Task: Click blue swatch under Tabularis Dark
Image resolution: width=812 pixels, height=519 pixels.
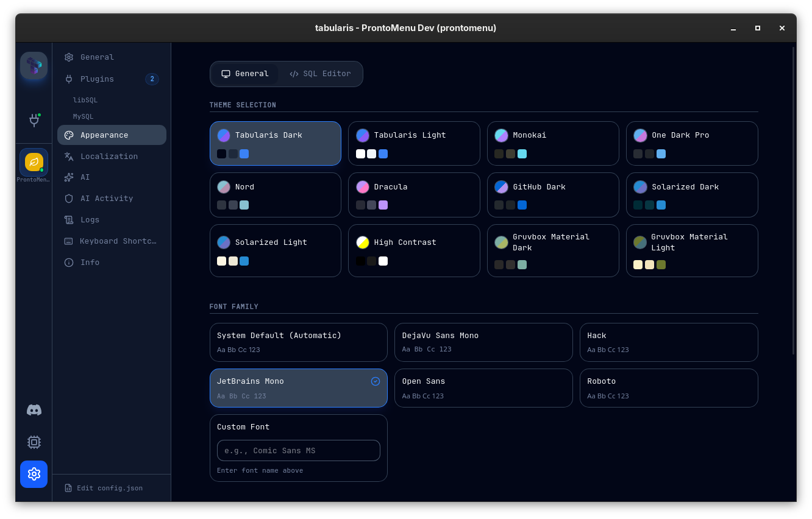Action: [x=244, y=154]
